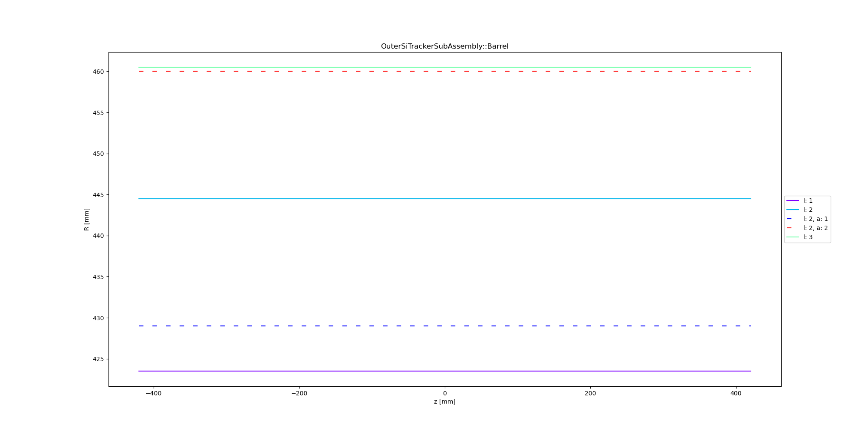Click the 425 tick label on y-axis

pos(98,359)
